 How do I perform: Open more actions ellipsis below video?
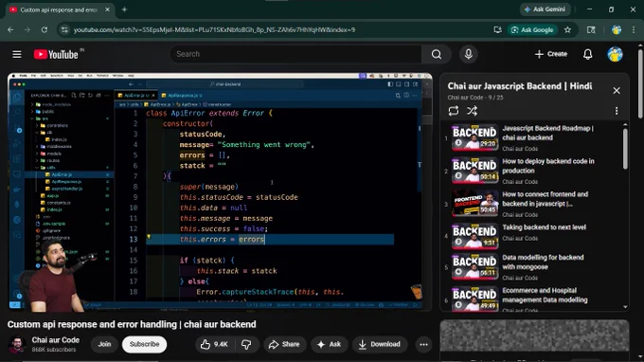(x=423, y=344)
